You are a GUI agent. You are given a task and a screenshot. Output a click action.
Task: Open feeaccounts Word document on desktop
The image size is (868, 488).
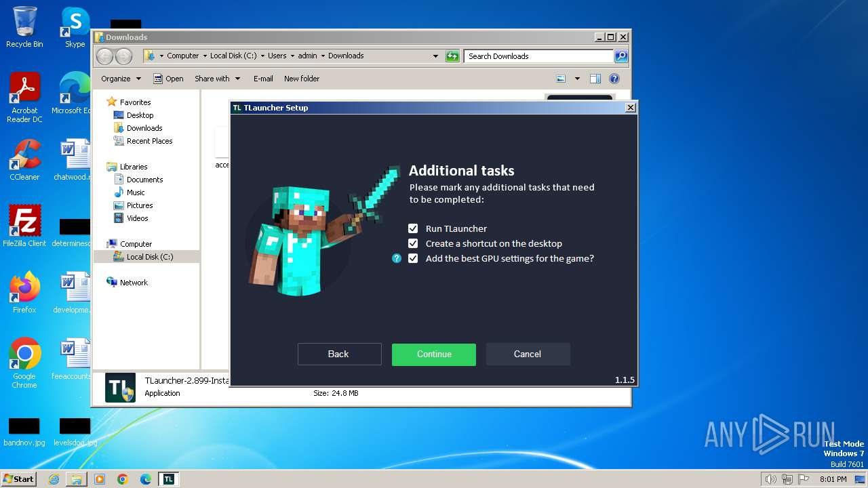pos(73,359)
